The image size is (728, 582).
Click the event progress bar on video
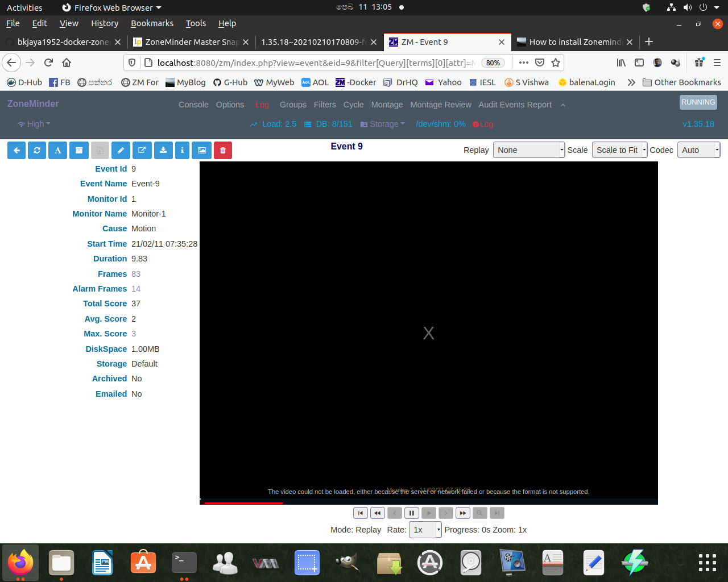429,502
